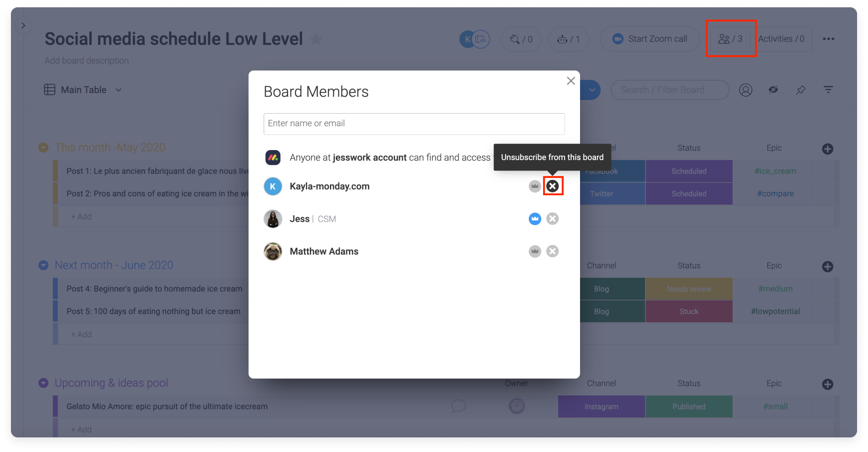868x452 pixels.
Task: Click + Add under Upcoming & ideas pool
Action: point(81,430)
